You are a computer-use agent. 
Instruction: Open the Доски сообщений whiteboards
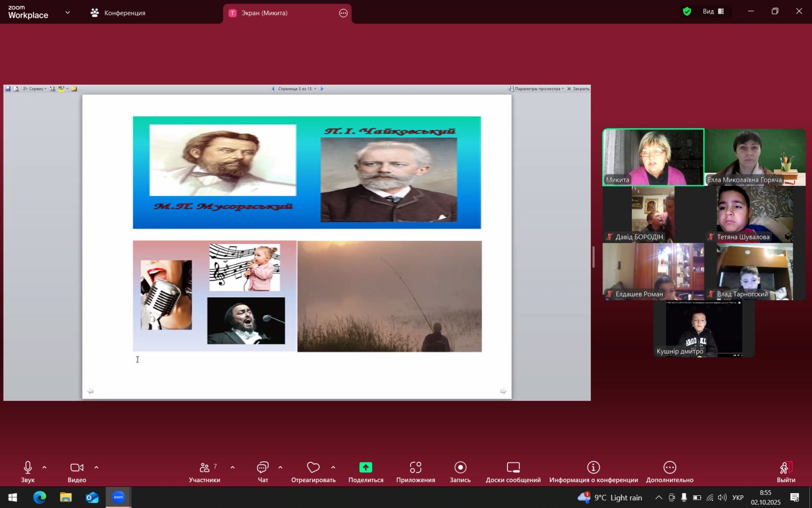[513, 471]
